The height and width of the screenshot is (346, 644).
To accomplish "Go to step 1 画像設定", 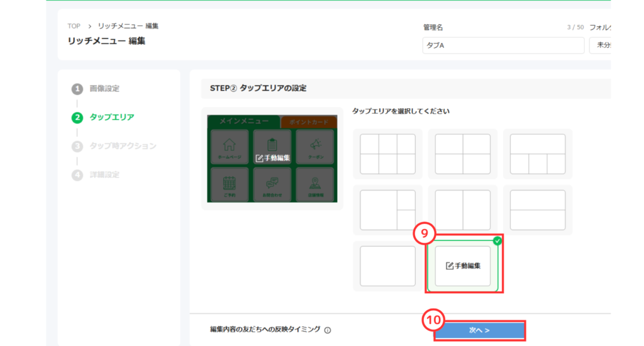I will click(104, 89).
